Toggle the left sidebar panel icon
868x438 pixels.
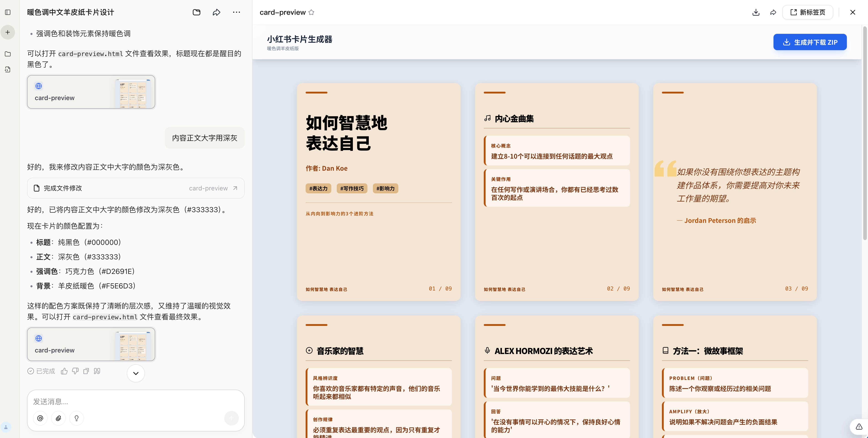[8, 12]
